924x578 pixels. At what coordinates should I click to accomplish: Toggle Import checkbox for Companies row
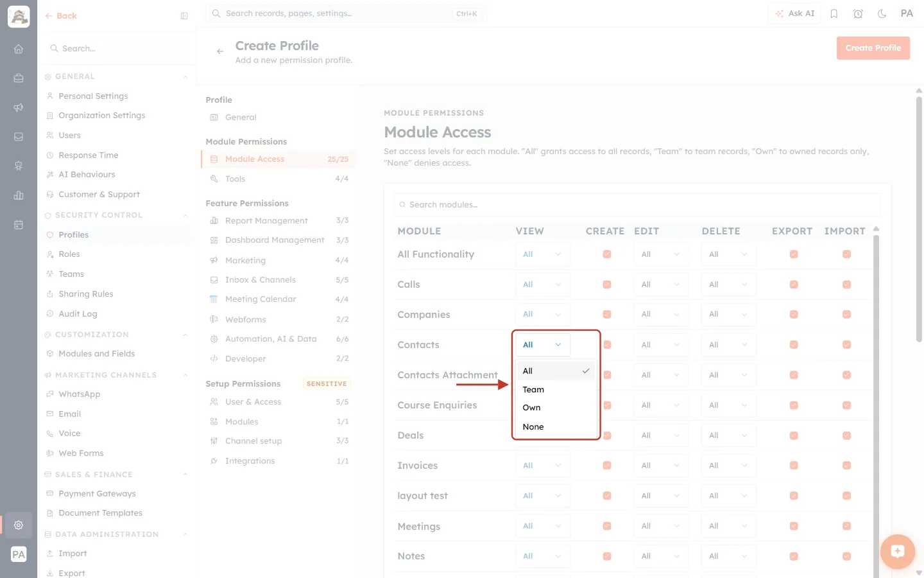click(x=846, y=315)
